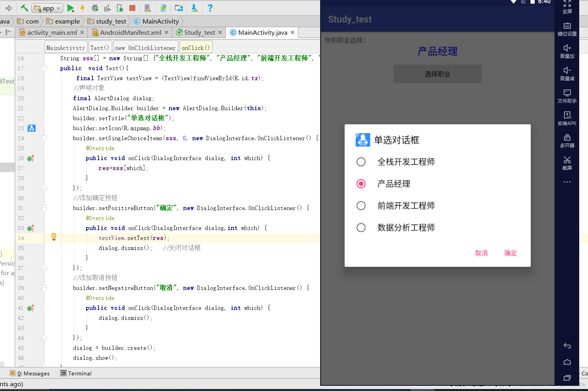
Task: Click the fold end marker at line 29
Action: click(x=44, y=188)
